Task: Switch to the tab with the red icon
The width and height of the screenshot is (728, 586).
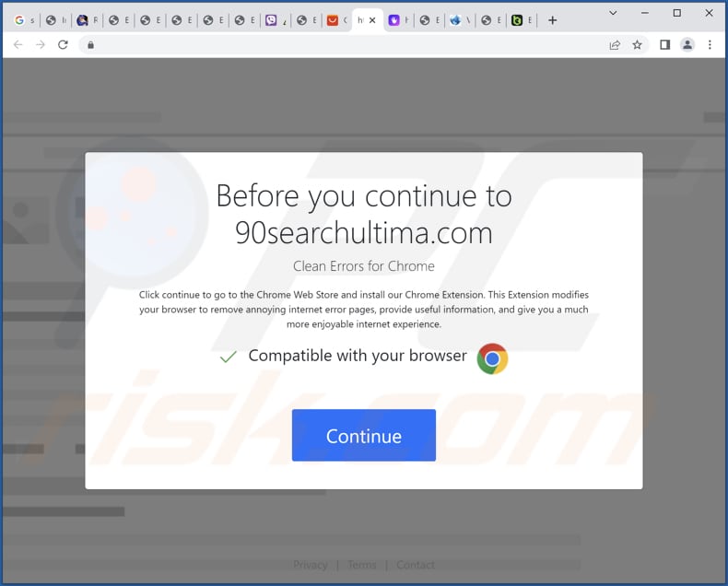Action: coord(337,20)
